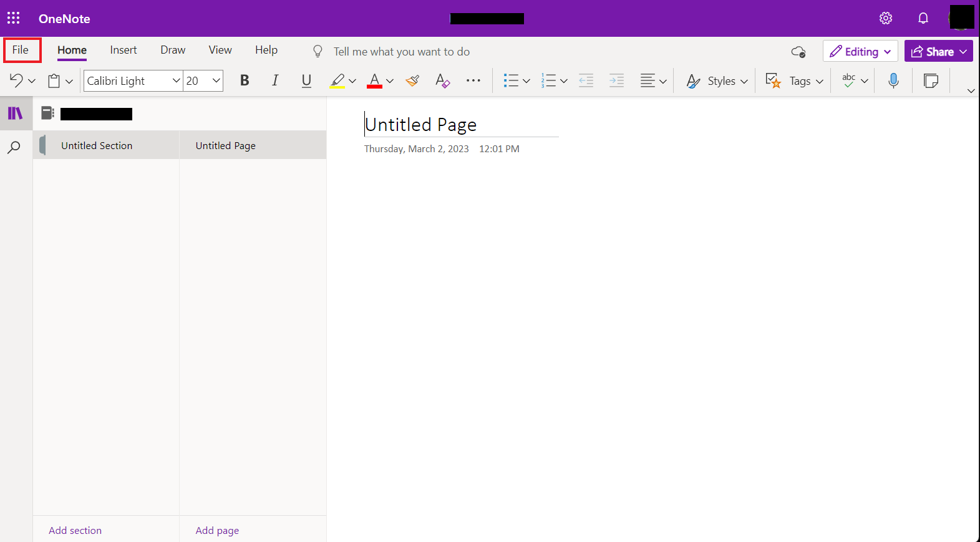Open the More options ellipsis
The width and height of the screenshot is (980, 542).
pos(473,80)
